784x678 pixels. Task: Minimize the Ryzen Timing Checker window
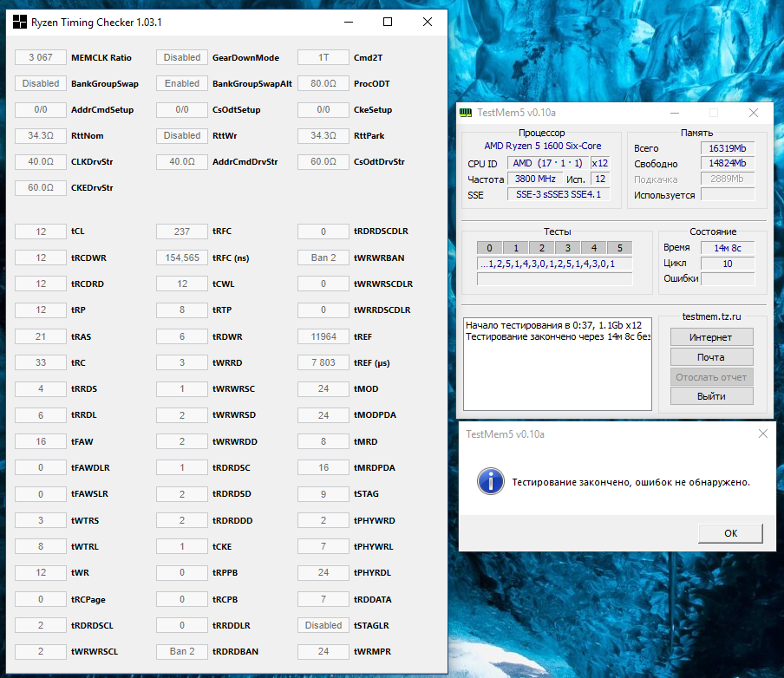(x=349, y=22)
